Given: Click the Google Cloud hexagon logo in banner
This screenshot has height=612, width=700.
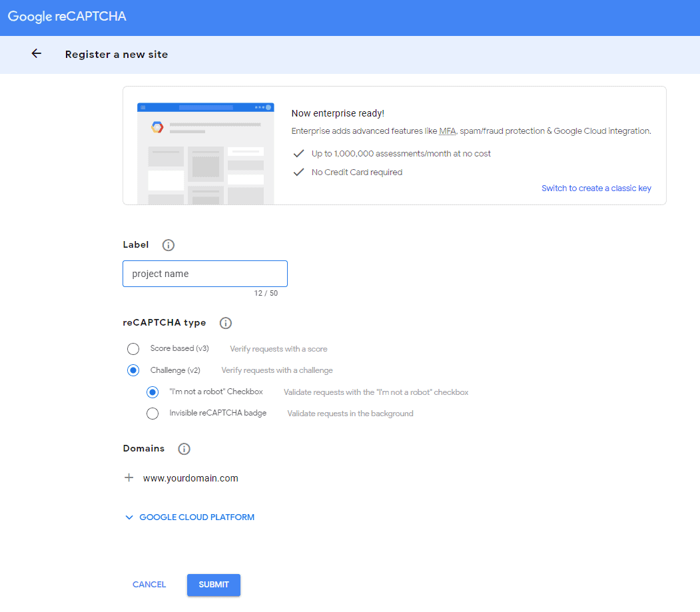Looking at the screenshot, I should [157, 127].
